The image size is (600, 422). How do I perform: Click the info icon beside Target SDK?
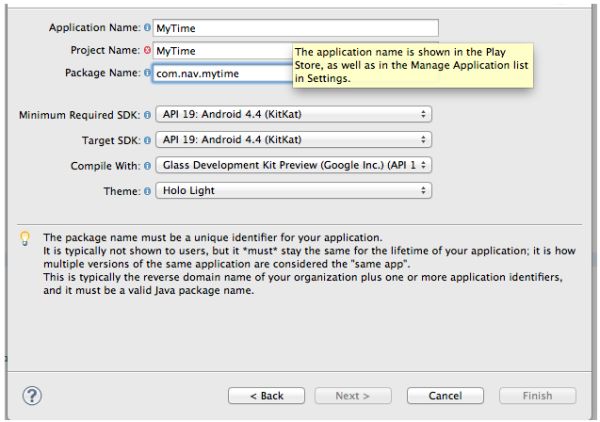click(x=147, y=140)
